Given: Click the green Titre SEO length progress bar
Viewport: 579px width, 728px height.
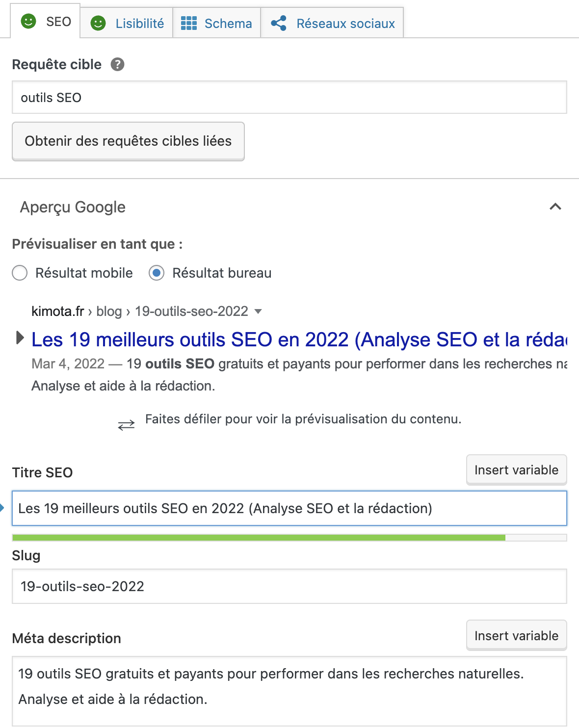Looking at the screenshot, I should (x=259, y=538).
